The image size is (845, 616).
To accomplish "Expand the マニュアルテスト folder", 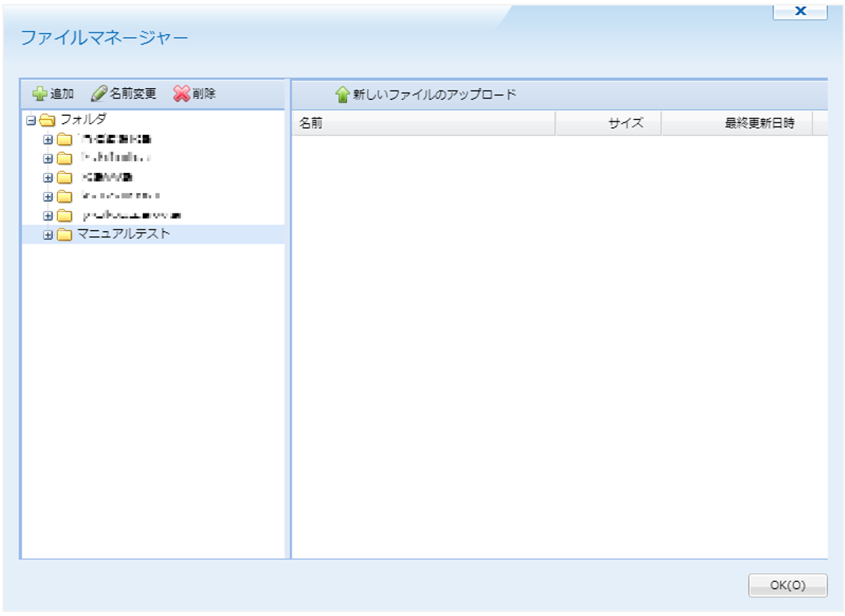I will coord(48,235).
